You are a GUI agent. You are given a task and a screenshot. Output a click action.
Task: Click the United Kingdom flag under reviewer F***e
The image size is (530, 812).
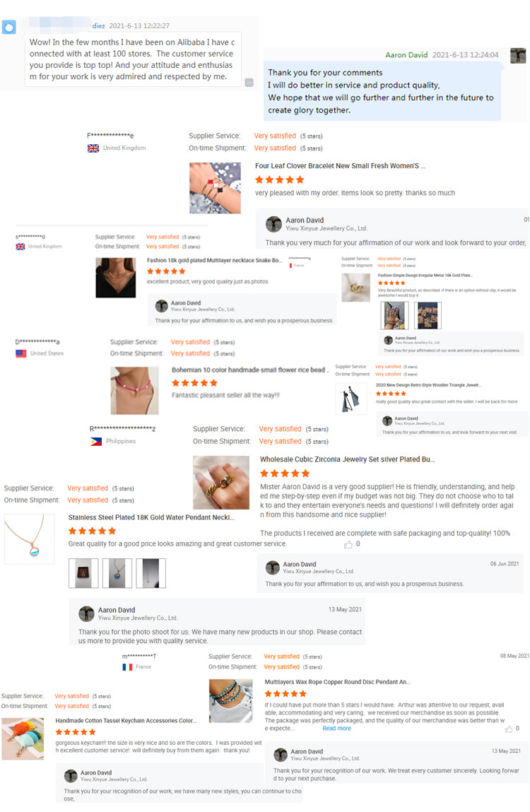pos(93,148)
